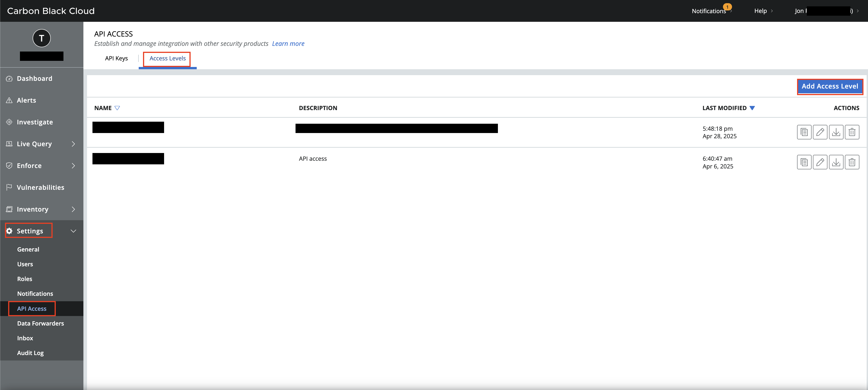Viewport: 868px width, 390px height.
Task: Collapse the Settings menu chevron
Action: pyautogui.click(x=73, y=231)
